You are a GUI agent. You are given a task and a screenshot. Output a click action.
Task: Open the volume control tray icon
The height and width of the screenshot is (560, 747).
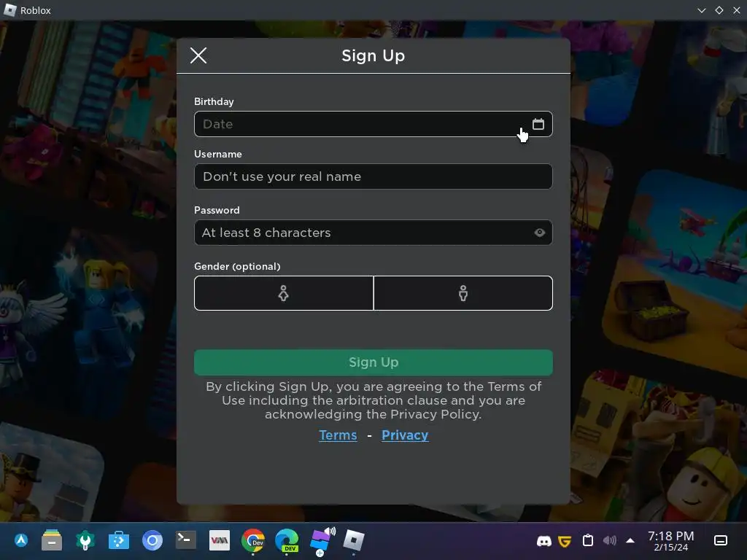pos(609,540)
